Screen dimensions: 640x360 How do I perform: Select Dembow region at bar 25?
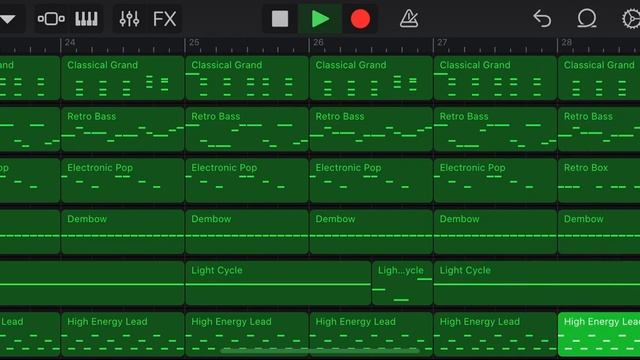point(247,232)
